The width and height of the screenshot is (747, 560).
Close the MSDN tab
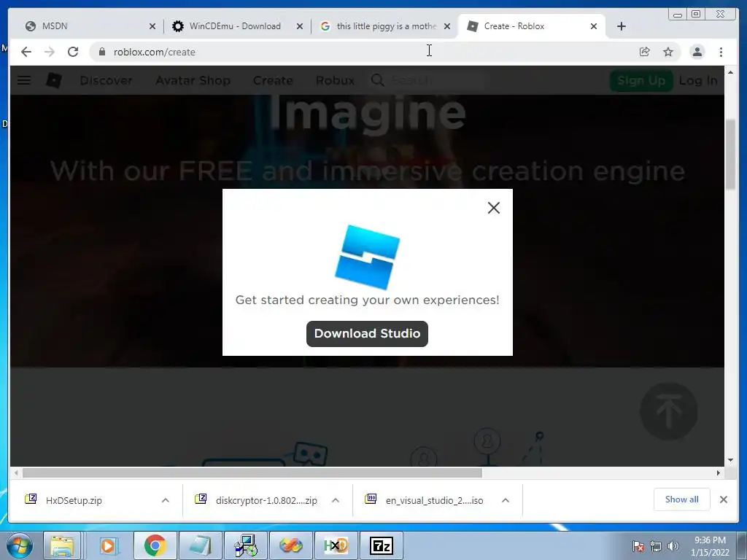pyautogui.click(x=152, y=27)
